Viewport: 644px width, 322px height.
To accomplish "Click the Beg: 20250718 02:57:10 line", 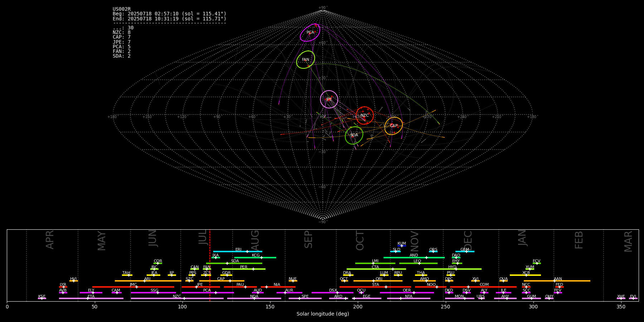I will (x=170, y=14).
